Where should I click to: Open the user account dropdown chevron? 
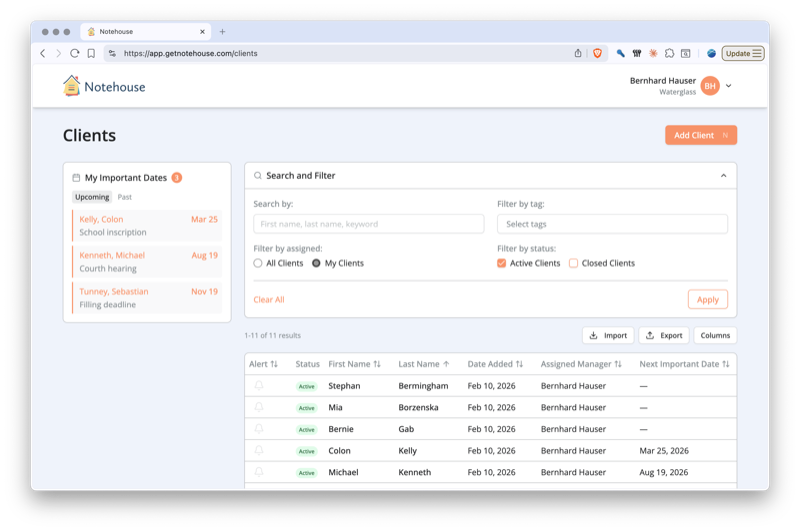click(x=729, y=86)
